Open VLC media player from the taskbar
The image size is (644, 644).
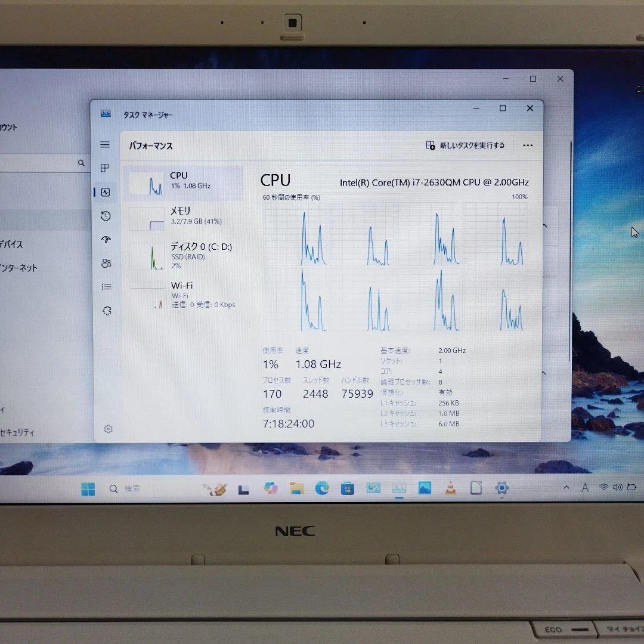point(450,488)
